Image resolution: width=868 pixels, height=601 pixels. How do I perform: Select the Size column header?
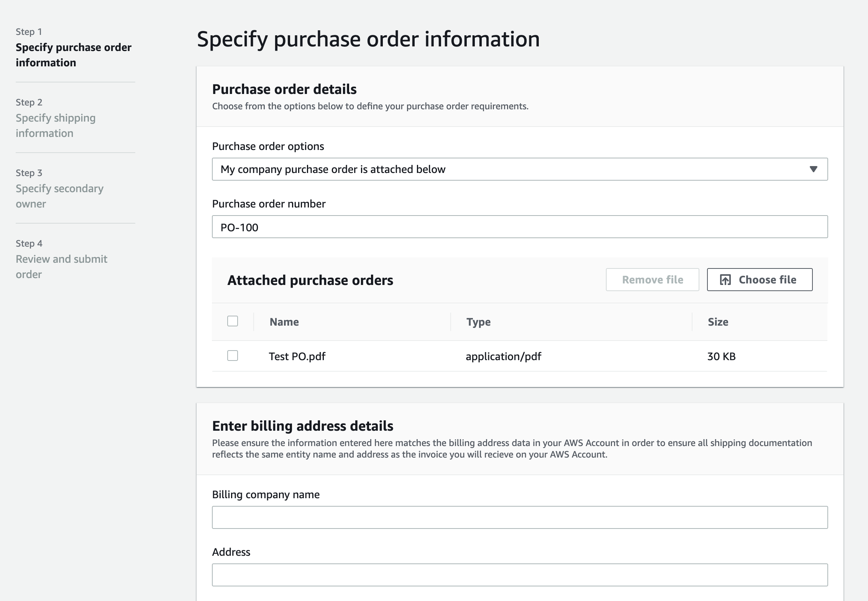pyautogui.click(x=717, y=321)
